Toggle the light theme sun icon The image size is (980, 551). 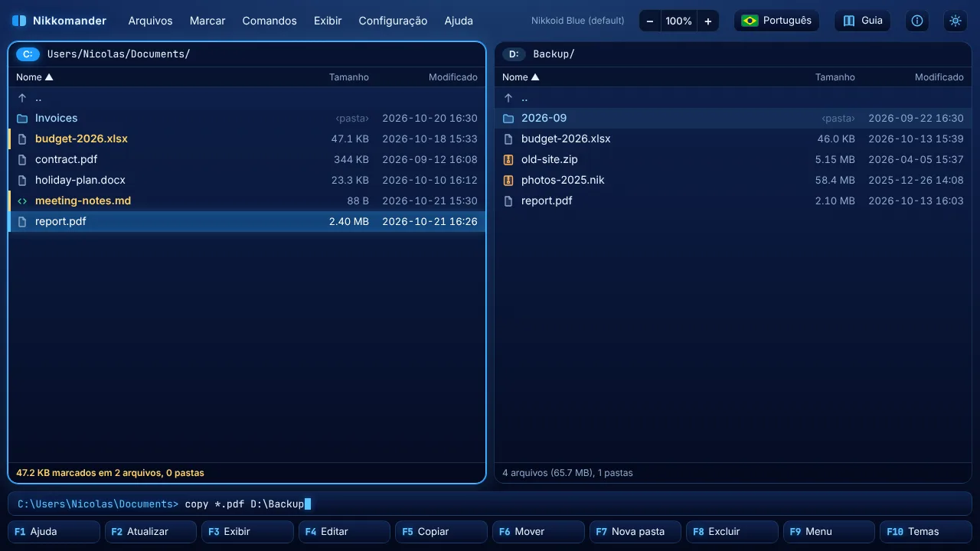pos(955,21)
